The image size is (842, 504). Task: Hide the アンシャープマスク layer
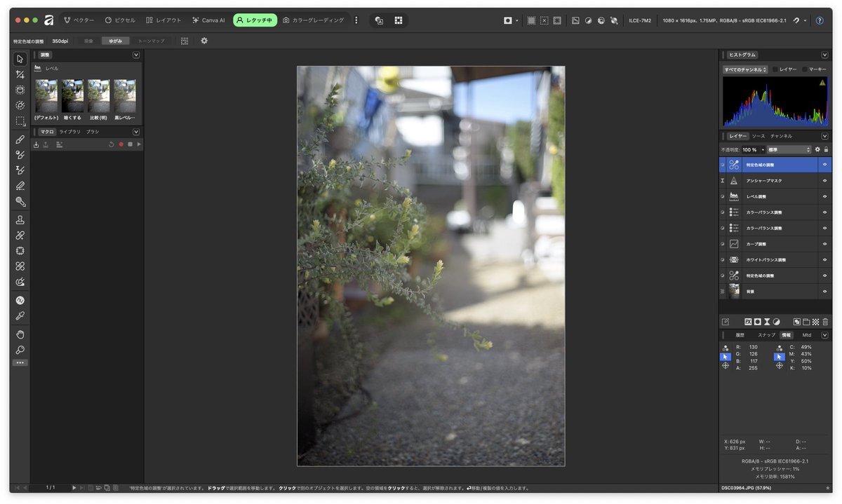pyautogui.click(x=825, y=181)
